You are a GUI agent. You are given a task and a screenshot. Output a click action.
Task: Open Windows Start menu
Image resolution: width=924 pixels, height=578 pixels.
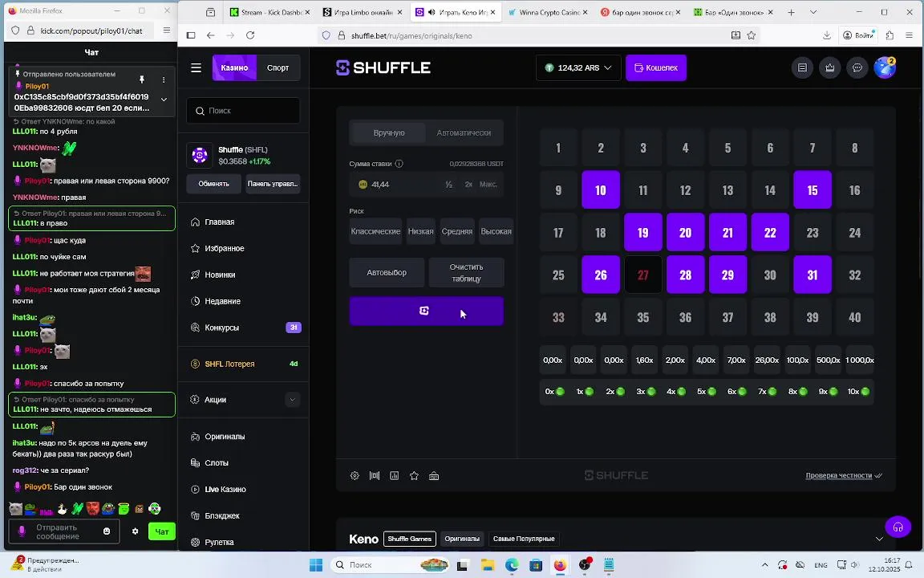[x=316, y=565]
